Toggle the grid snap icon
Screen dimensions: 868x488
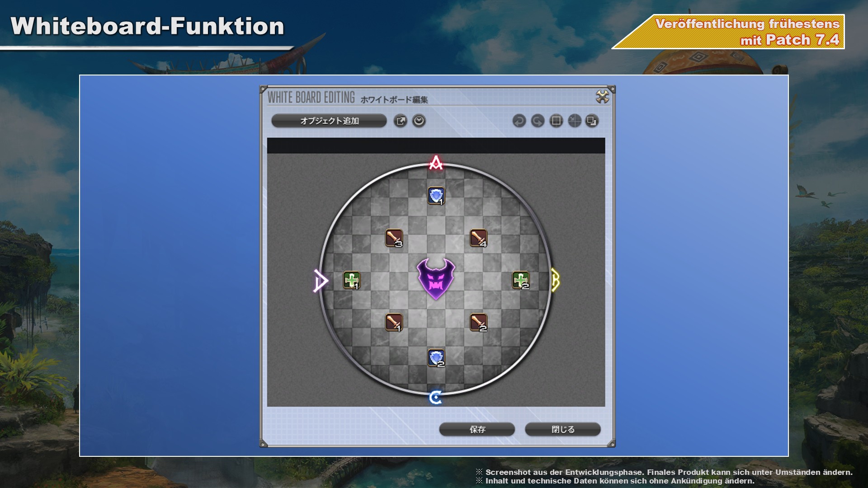click(x=574, y=121)
